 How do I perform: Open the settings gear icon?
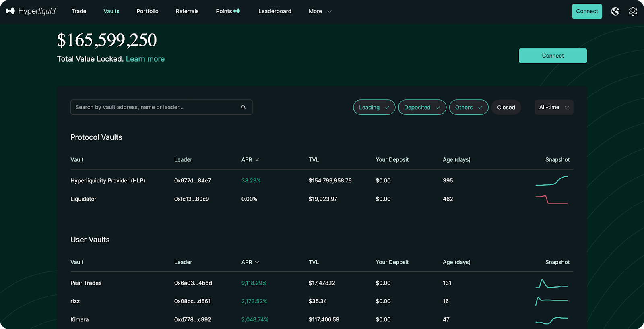pyautogui.click(x=633, y=11)
